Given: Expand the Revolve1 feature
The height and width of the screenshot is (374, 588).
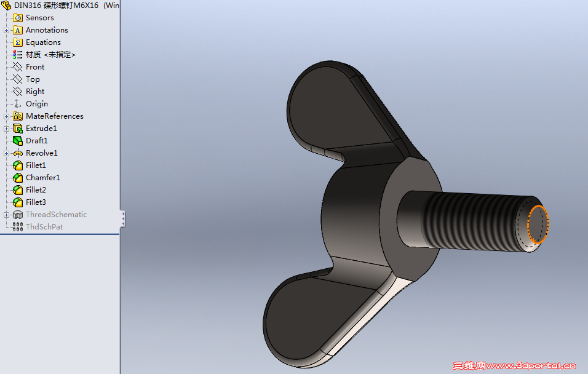Looking at the screenshot, I should point(6,153).
